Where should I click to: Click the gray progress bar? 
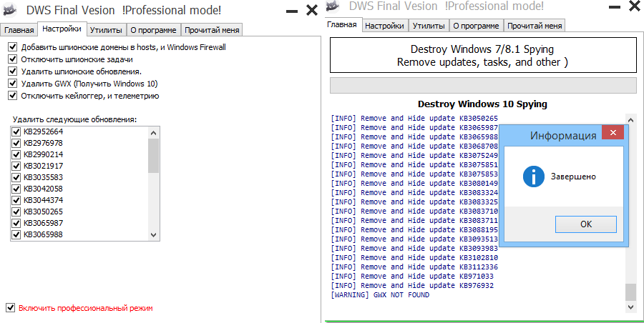[x=484, y=86]
